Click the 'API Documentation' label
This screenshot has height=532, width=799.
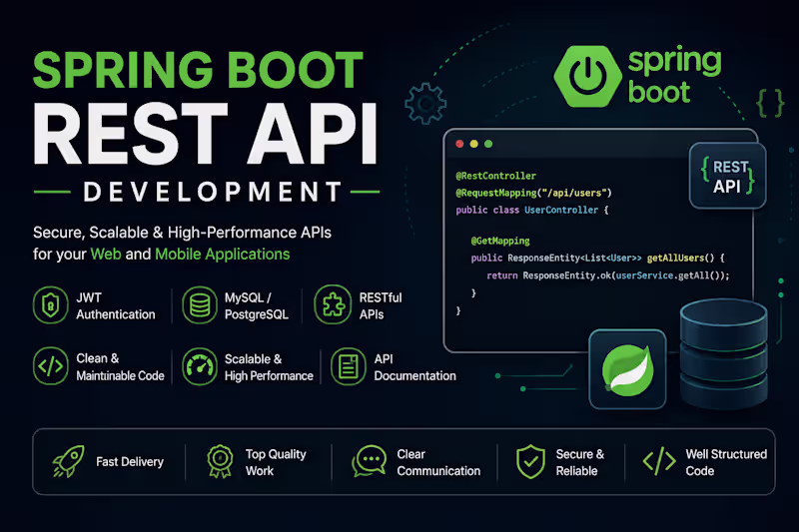pyautogui.click(x=415, y=367)
